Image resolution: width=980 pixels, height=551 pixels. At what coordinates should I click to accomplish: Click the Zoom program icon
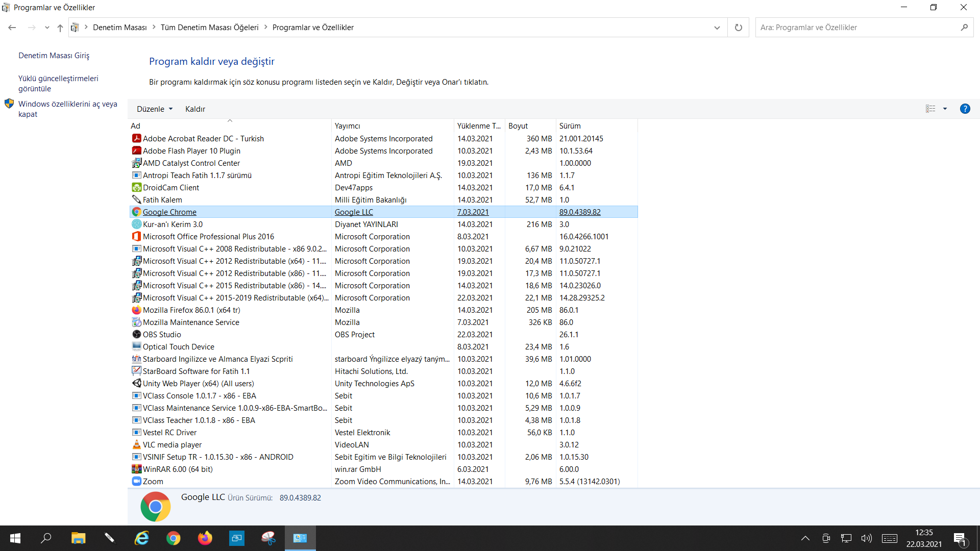coord(136,481)
